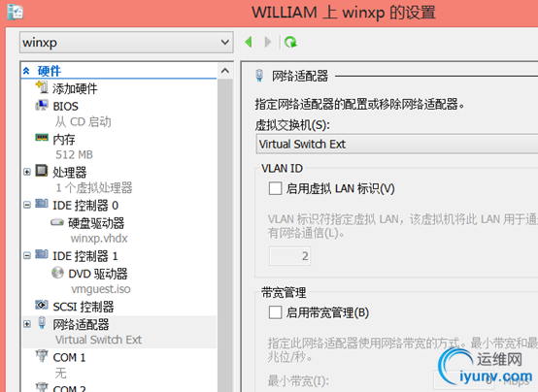Enable the 启用带宽管理 checkbox
The image size is (538, 392).
click(x=275, y=312)
